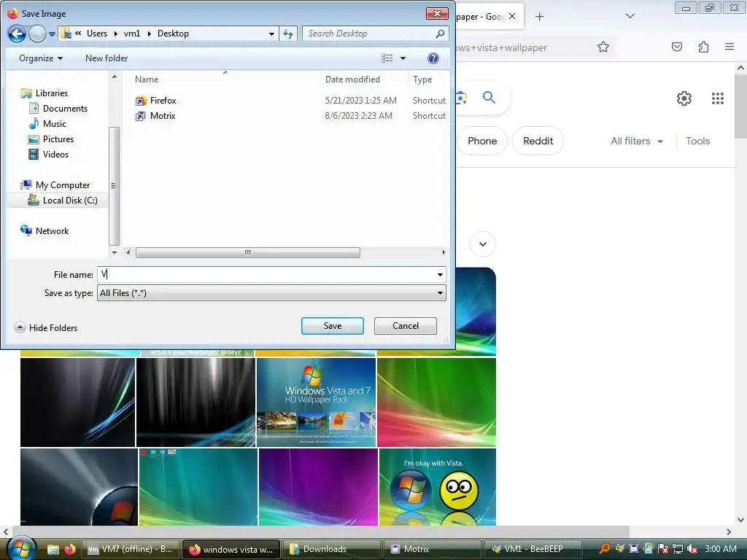Open the purple aurora wallpaper thumbnail
This screenshot has height=560, width=747.
point(318,486)
